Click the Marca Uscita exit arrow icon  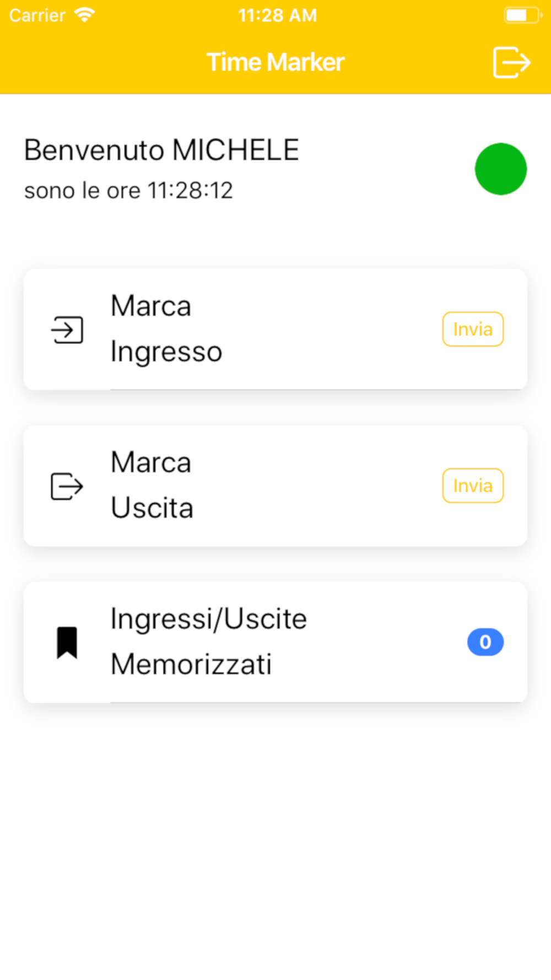67,486
